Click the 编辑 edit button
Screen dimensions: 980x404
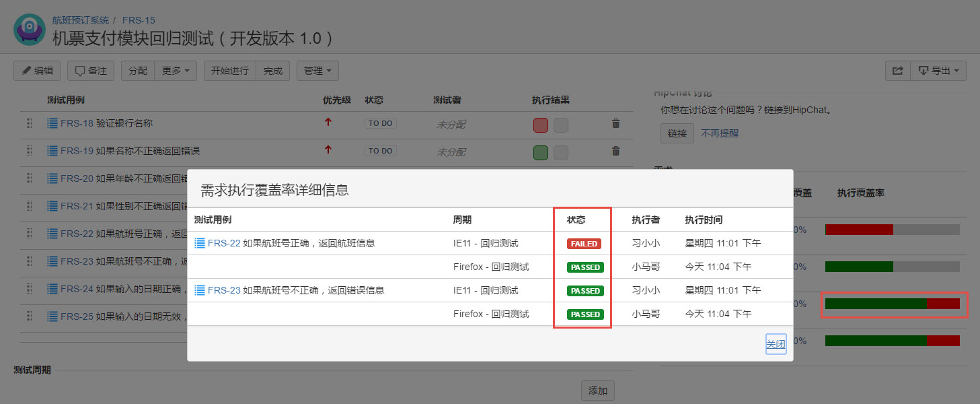pyautogui.click(x=37, y=71)
